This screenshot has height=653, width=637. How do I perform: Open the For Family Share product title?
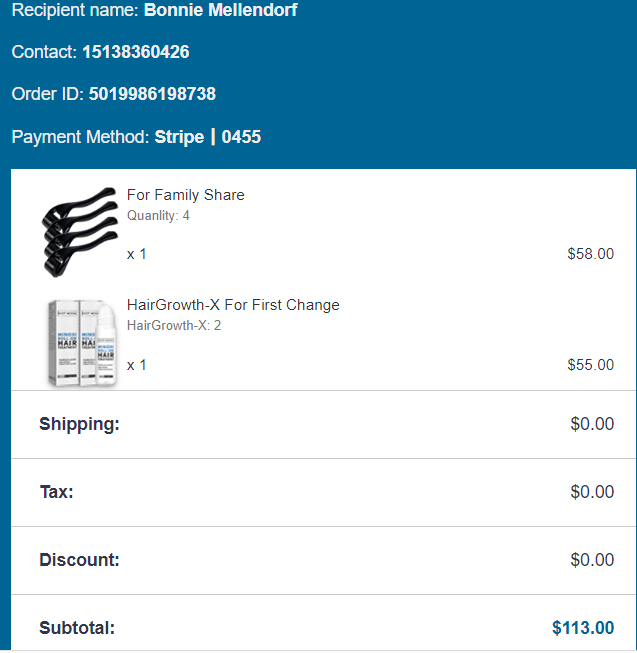pos(185,195)
